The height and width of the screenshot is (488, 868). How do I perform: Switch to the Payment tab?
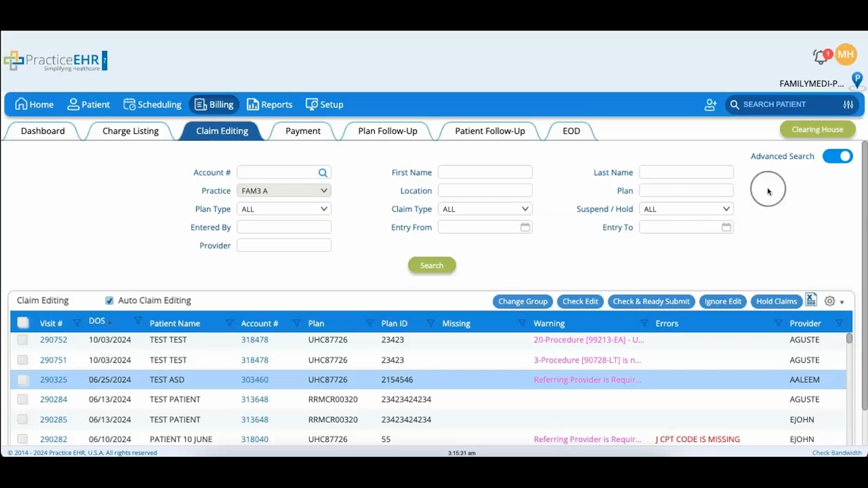303,131
